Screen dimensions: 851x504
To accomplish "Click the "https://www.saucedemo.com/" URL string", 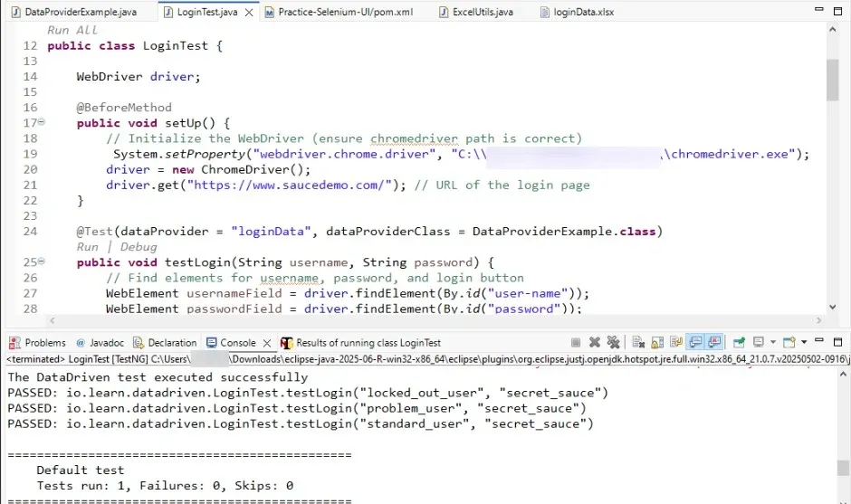I will tap(290, 185).
